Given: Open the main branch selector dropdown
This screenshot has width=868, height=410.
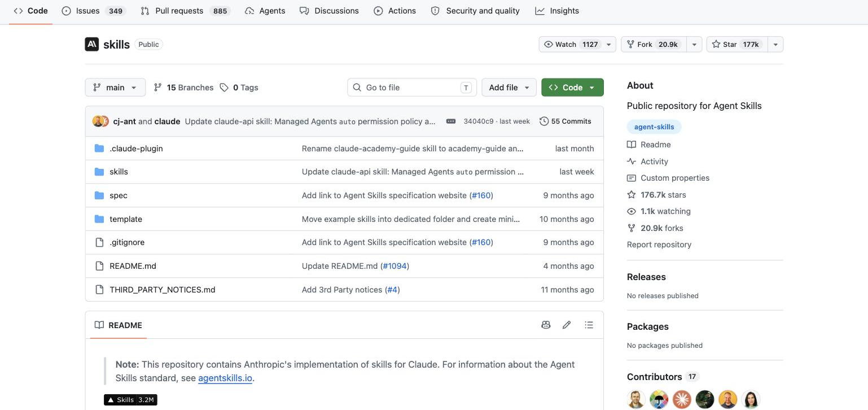Looking at the screenshot, I should click(115, 88).
